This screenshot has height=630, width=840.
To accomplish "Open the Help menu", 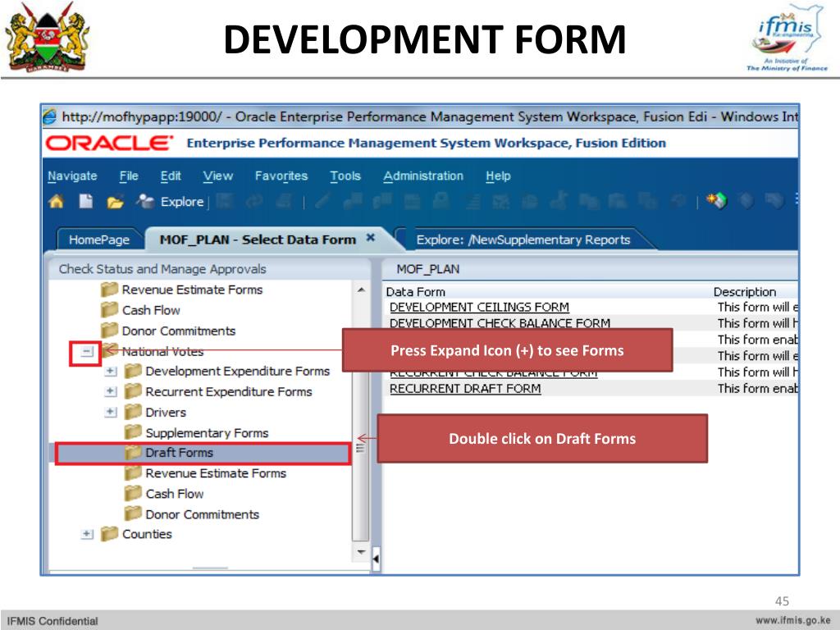I will 498,176.
